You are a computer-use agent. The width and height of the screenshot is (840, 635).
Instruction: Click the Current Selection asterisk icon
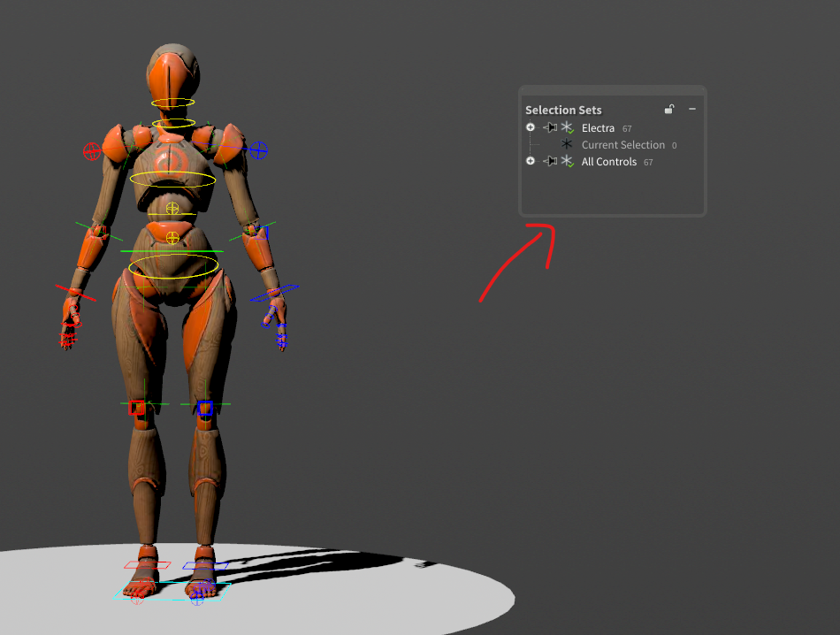pos(567,144)
